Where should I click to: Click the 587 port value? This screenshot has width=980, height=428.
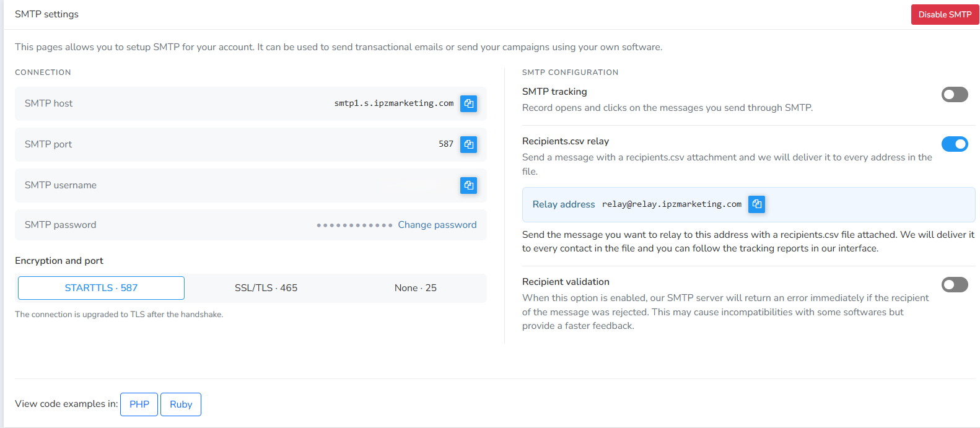446,144
